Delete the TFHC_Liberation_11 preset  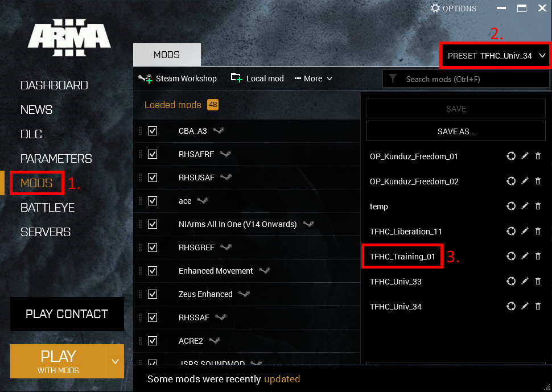[538, 231]
